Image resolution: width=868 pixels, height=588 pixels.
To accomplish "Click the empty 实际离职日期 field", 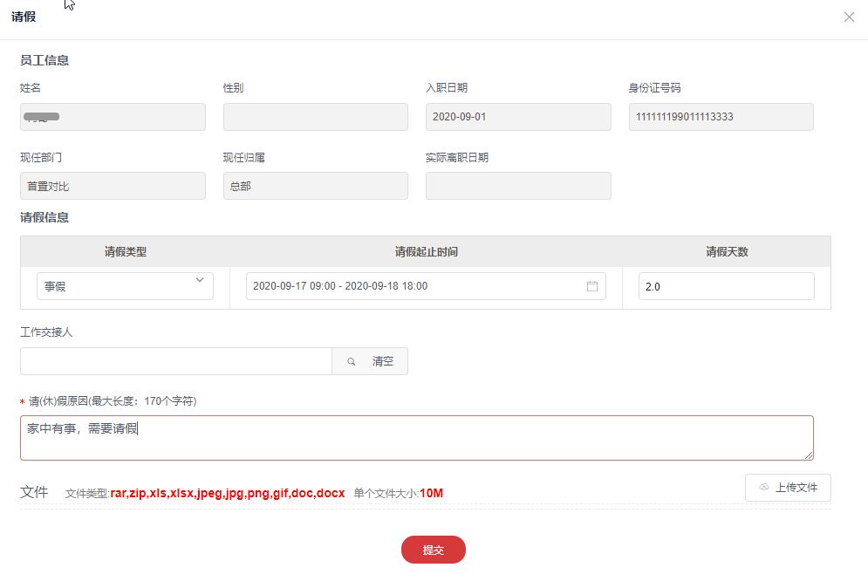I will (x=518, y=186).
